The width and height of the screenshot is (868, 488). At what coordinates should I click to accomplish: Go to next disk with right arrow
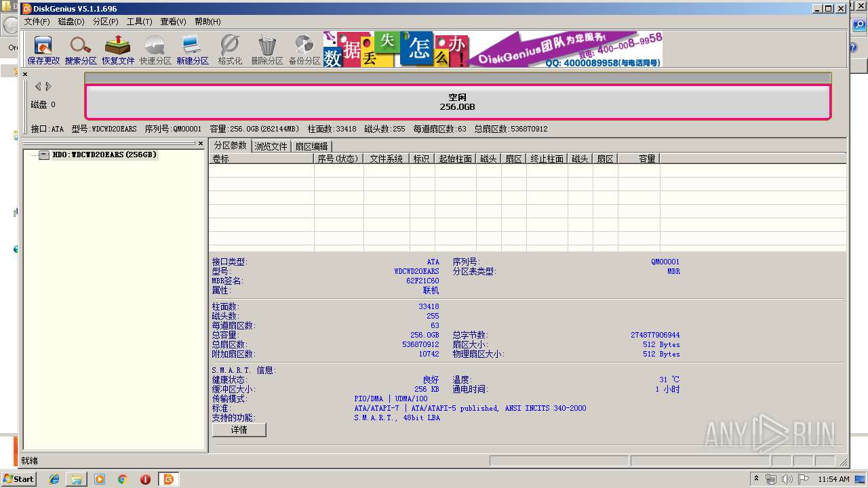tap(49, 86)
